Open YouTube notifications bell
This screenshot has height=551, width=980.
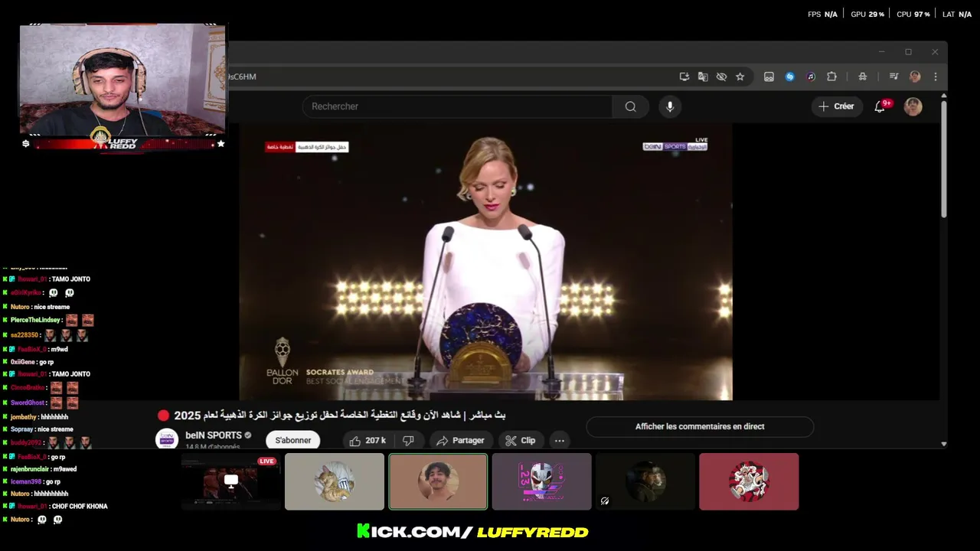(880, 106)
